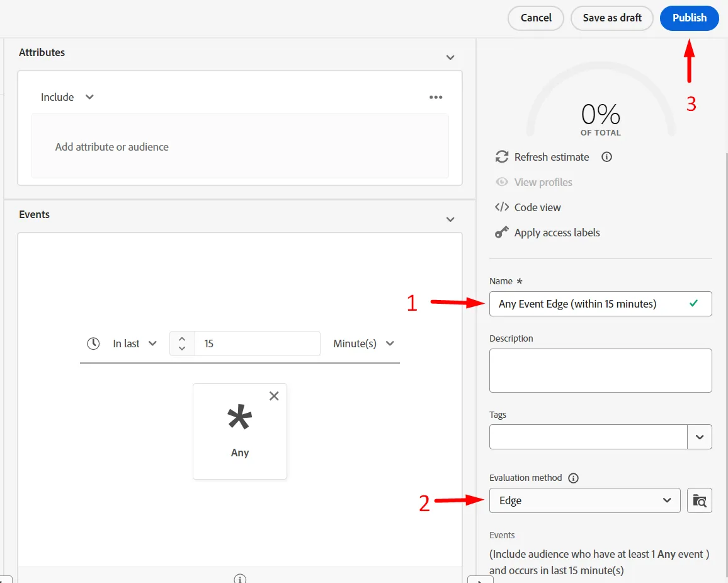Show info about Evaluation method
The width and height of the screenshot is (728, 583).
click(573, 478)
